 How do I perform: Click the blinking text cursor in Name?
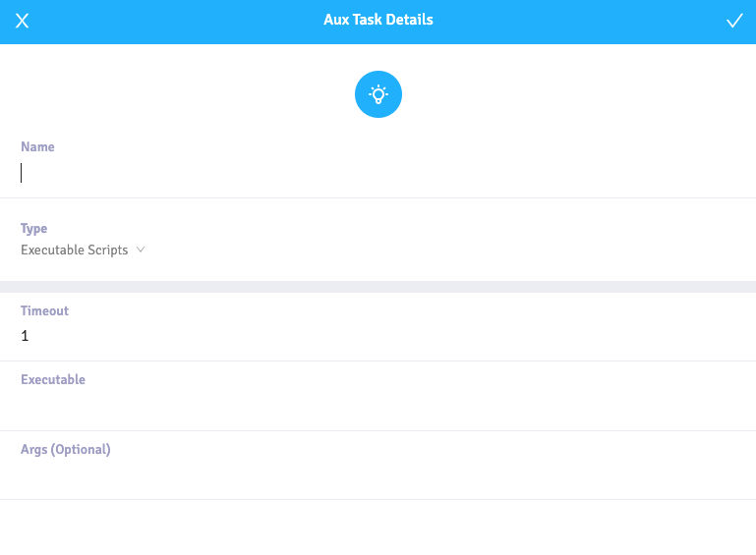[22, 173]
